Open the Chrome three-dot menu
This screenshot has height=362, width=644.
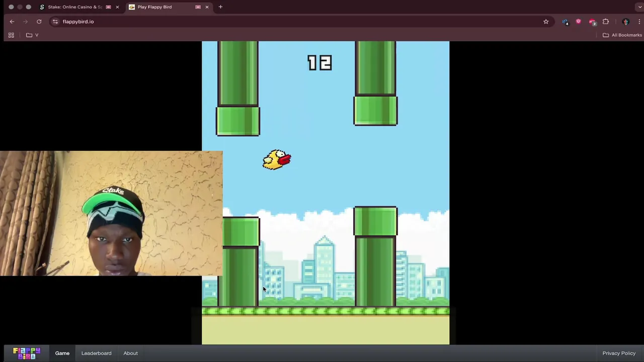[639, 22]
